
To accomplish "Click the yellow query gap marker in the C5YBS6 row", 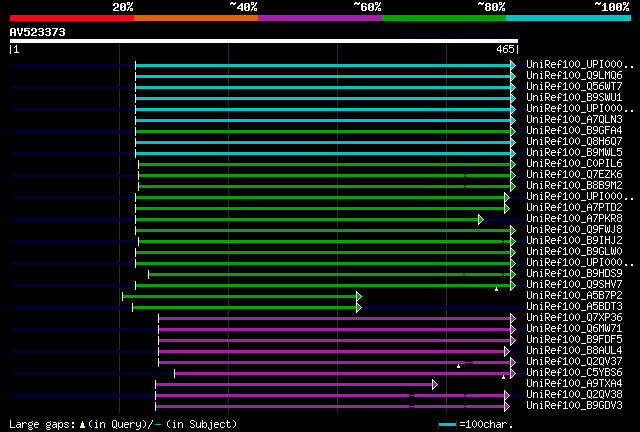I will [x=503, y=377].
